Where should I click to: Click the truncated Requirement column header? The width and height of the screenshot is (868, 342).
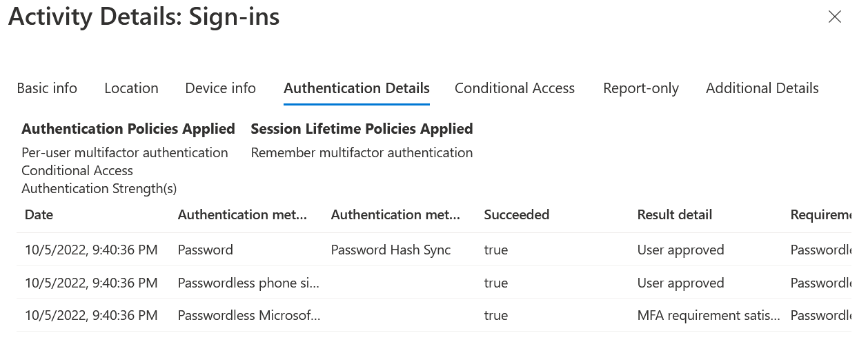pyautogui.click(x=820, y=214)
